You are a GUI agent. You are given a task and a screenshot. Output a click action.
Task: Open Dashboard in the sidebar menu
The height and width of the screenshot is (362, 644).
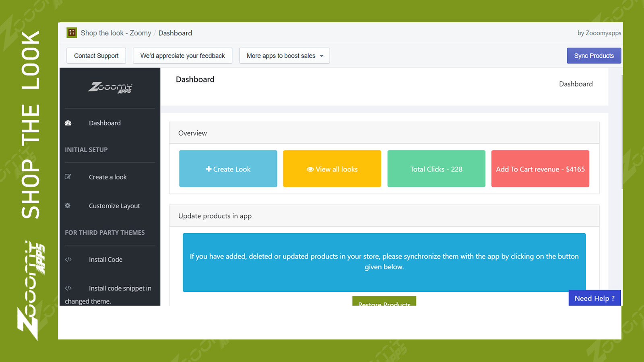tap(105, 123)
